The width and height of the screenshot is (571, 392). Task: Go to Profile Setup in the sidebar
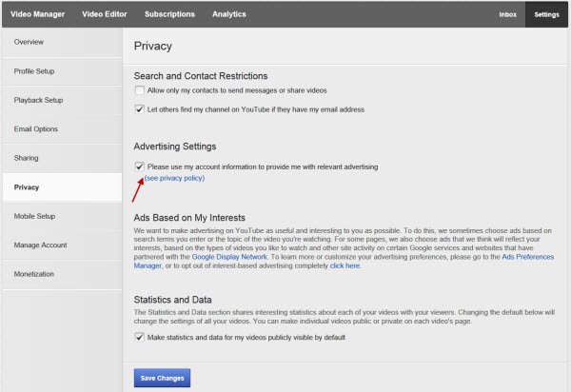62,71
